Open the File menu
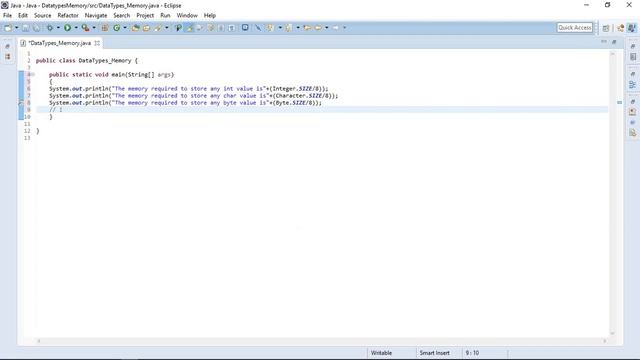Screen dimensions: 640x360 [7, 16]
